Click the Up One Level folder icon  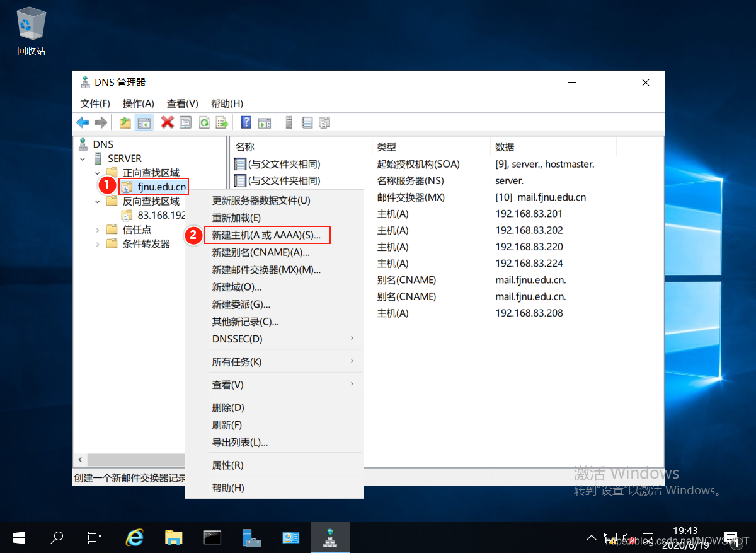point(125,122)
